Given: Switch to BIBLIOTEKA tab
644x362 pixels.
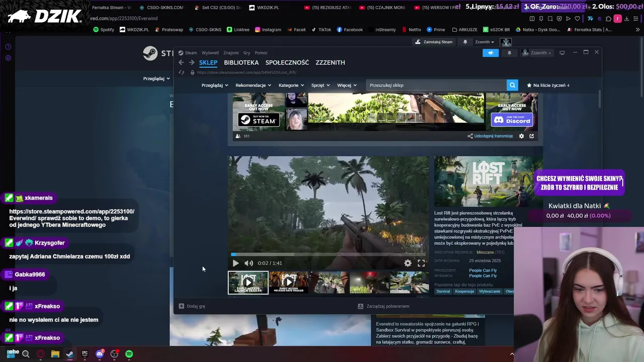Looking at the screenshot, I should coord(241,62).
